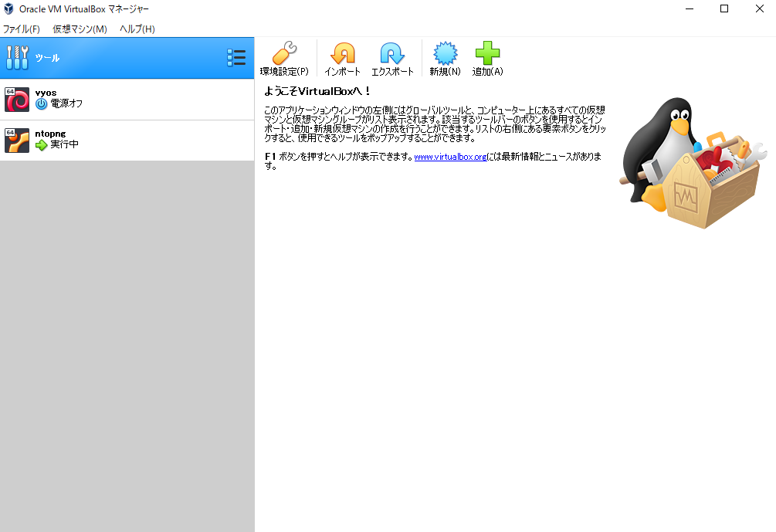The width and height of the screenshot is (776, 532).
Task: Select the ntopng virtual machine icon
Action: click(x=17, y=140)
